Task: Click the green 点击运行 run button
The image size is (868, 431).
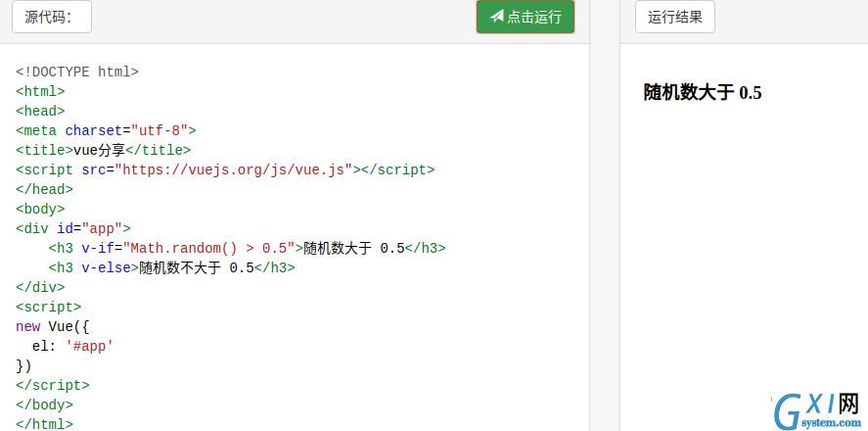Action: (x=525, y=17)
